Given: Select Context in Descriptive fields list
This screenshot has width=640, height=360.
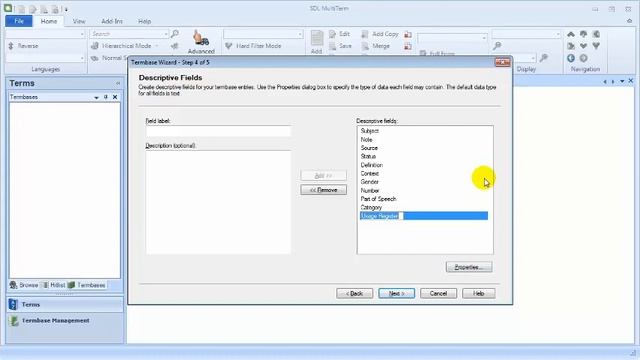Looking at the screenshot, I should click(x=370, y=173).
